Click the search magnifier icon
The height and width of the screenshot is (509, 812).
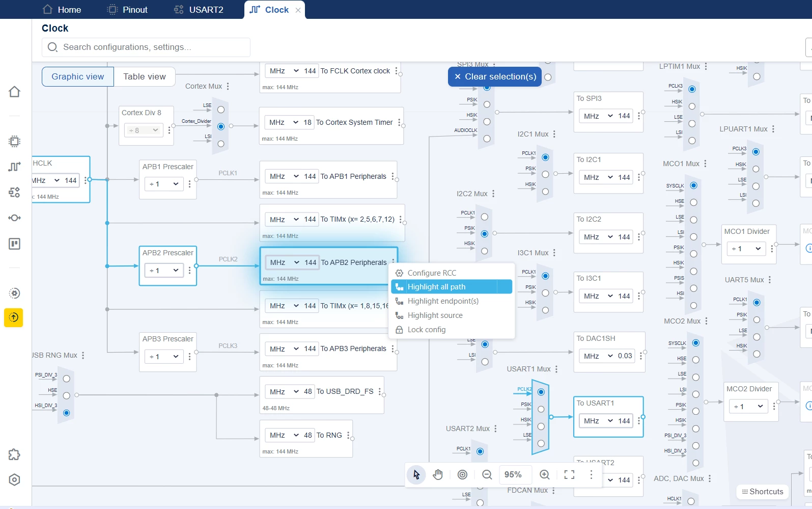[x=52, y=47]
